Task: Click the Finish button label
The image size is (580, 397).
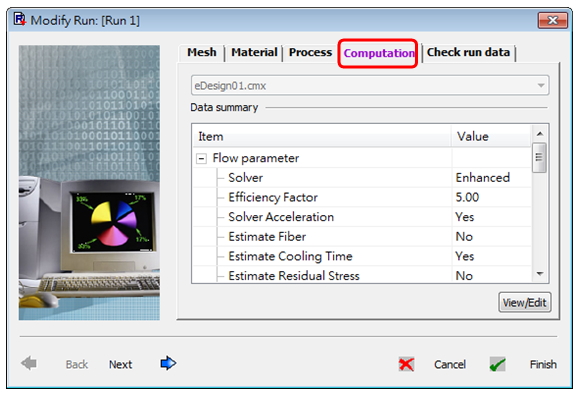Action: coord(543,364)
